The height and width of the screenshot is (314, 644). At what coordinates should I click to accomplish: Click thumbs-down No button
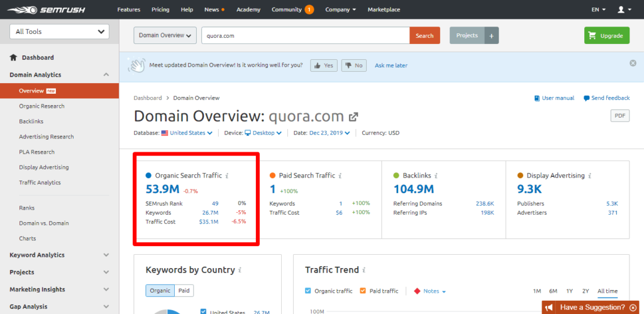pos(353,65)
